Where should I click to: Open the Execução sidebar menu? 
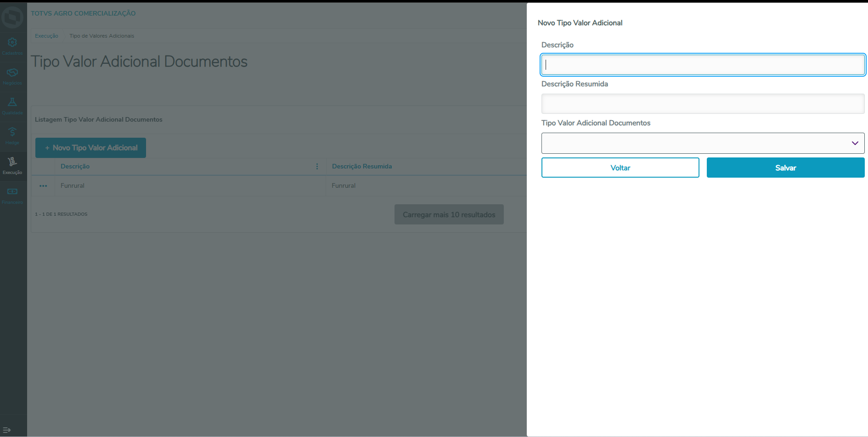(12, 166)
